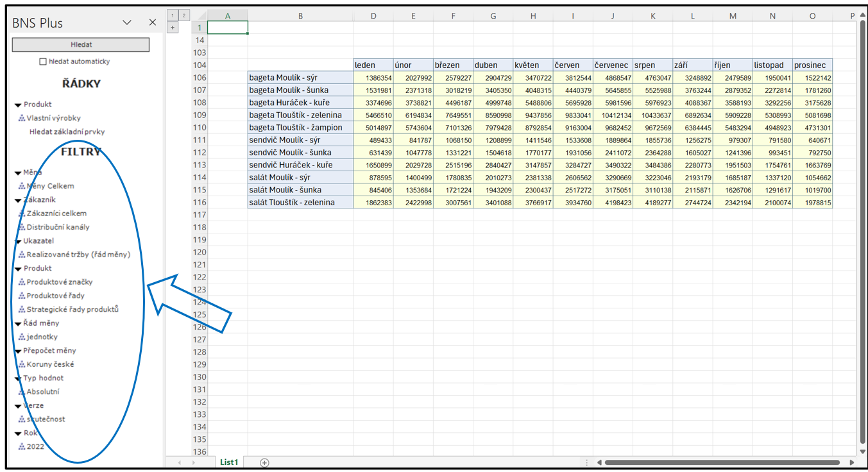Click hierarchy icon beside Měny Celkem
The image size is (868, 472).
tap(22, 186)
